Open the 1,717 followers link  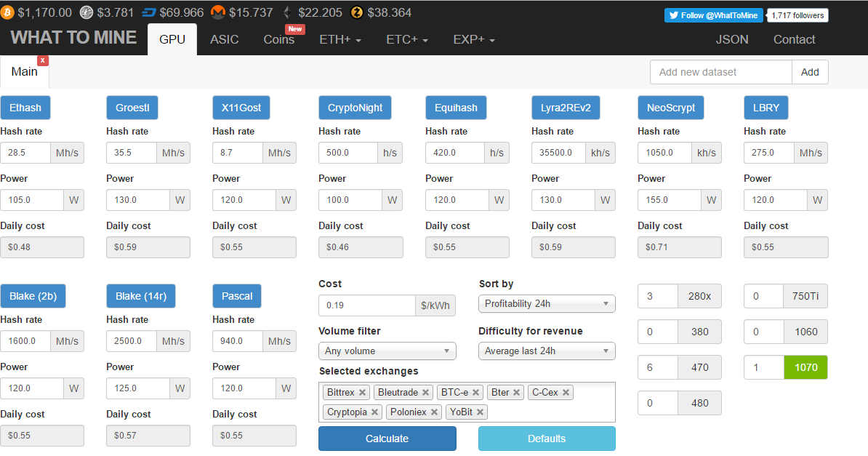[797, 15]
